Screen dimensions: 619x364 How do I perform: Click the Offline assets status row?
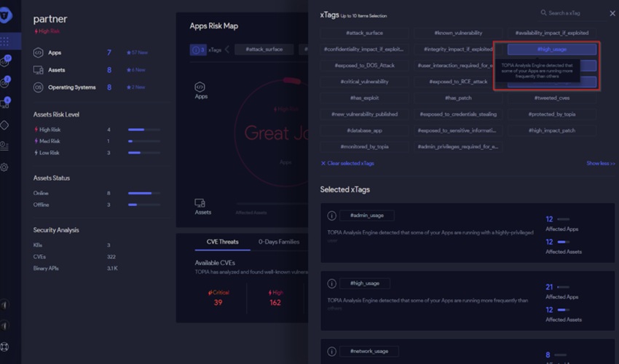97,205
